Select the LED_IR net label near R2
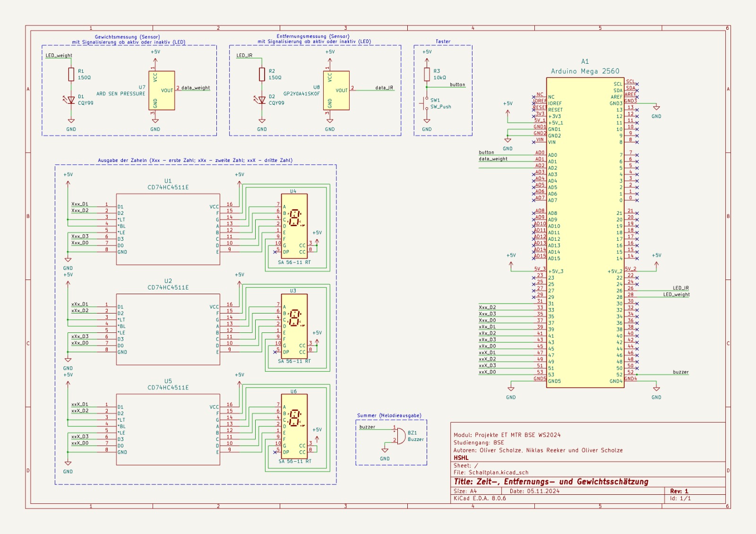The width and height of the screenshot is (756, 534). click(244, 56)
